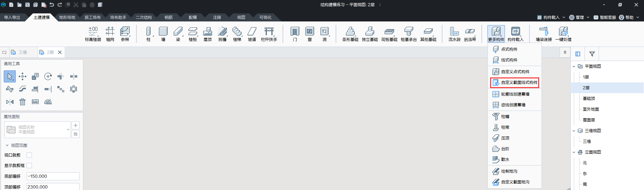Open the 帮助 dropdown menu
The height and width of the screenshot is (190, 644).
[629, 17]
